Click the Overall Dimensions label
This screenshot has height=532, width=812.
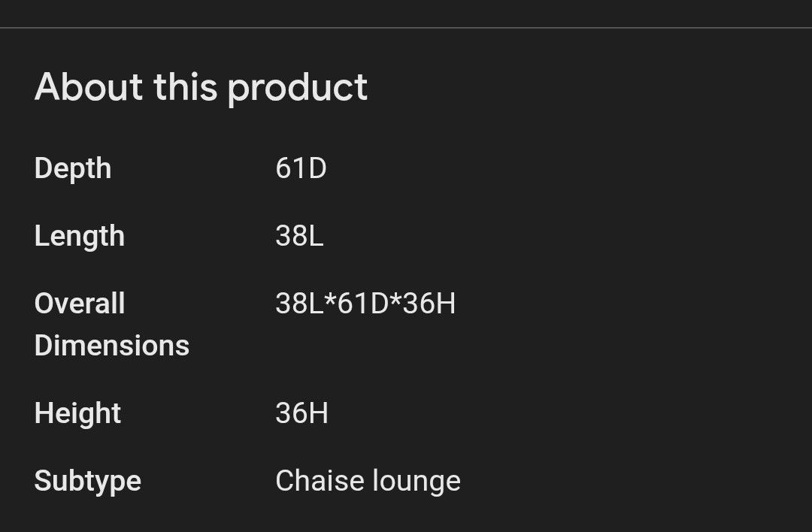[x=111, y=325]
